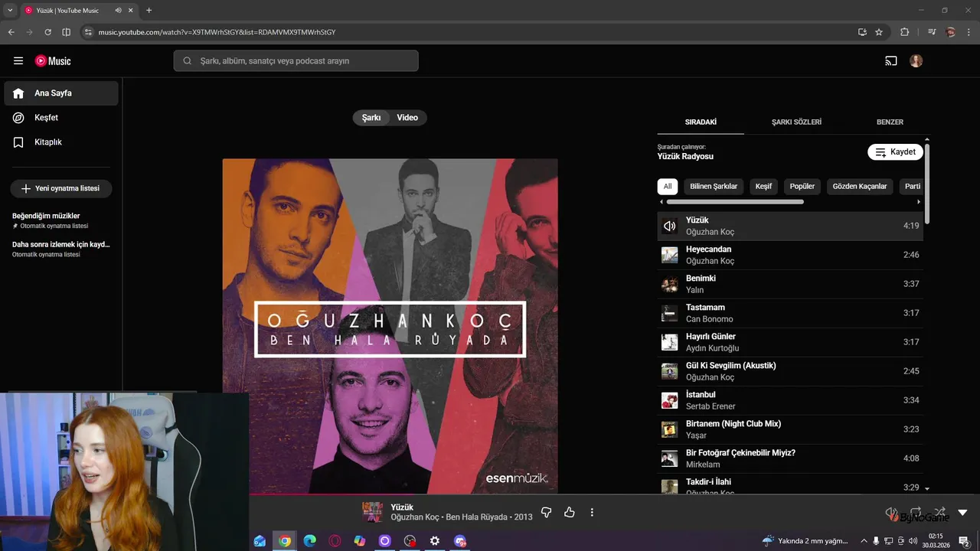Open the account avatar menu
The height and width of the screenshot is (551, 980).
coord(916,61)
